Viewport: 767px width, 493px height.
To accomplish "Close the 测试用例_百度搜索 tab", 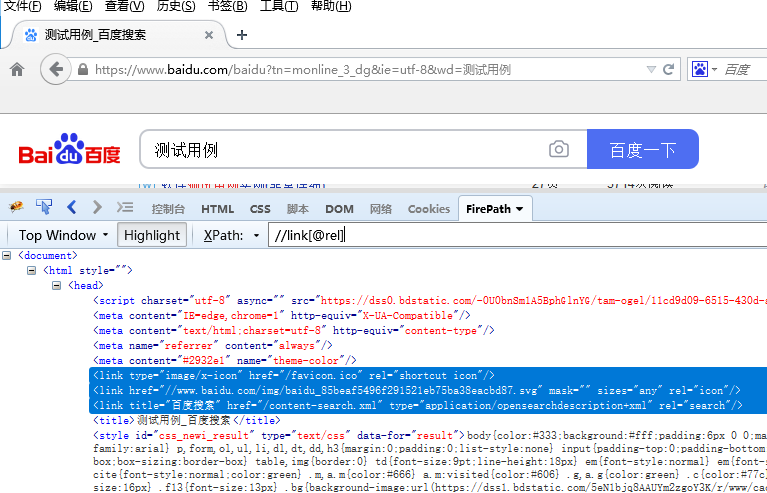I will tap(209, 35).
